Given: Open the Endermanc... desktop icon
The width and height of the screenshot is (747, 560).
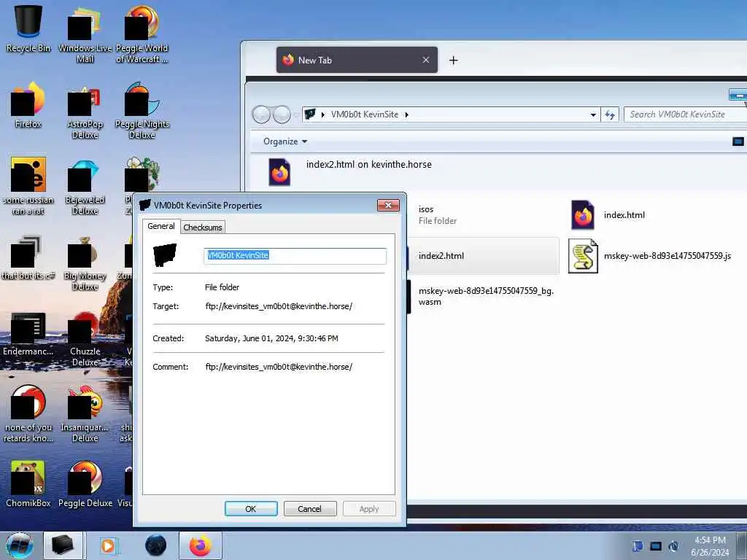Looking at the screenshot, I should click(x=28, y=334).
